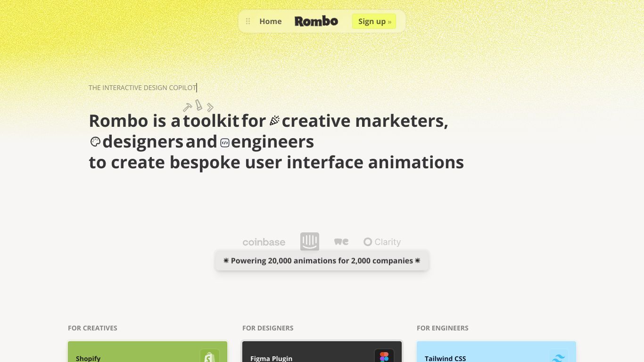
Task: Click 'FOR CREATIVES' heading
Action: [92, 328]
